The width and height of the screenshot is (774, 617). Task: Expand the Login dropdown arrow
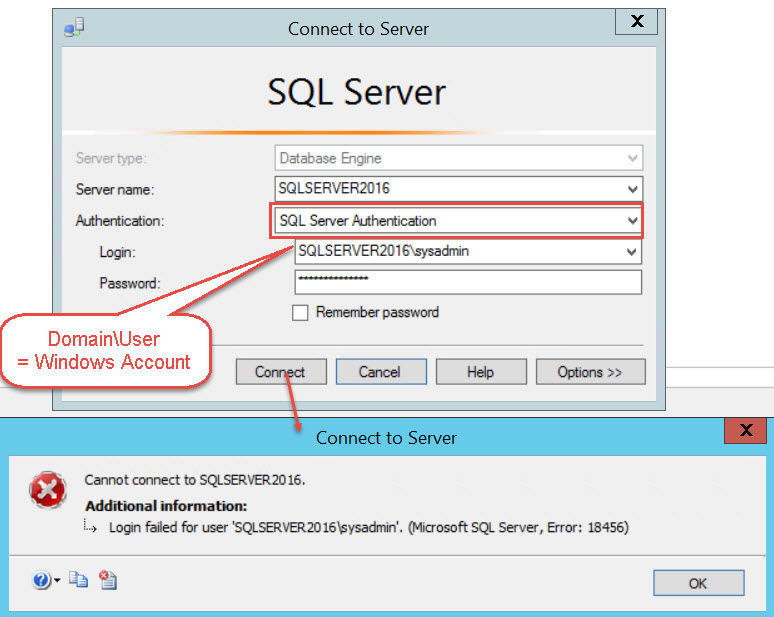[x=631, y=252]
